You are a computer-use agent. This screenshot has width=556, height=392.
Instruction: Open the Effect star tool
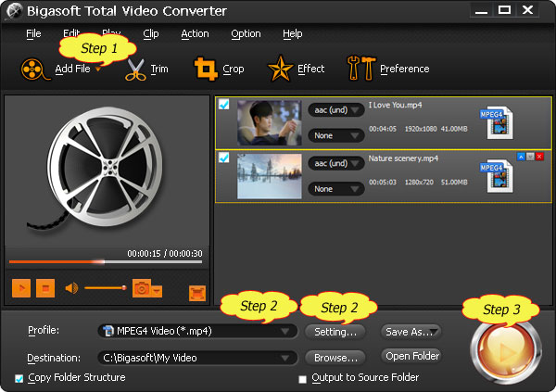pyautogui.click(x=280, y=69)
